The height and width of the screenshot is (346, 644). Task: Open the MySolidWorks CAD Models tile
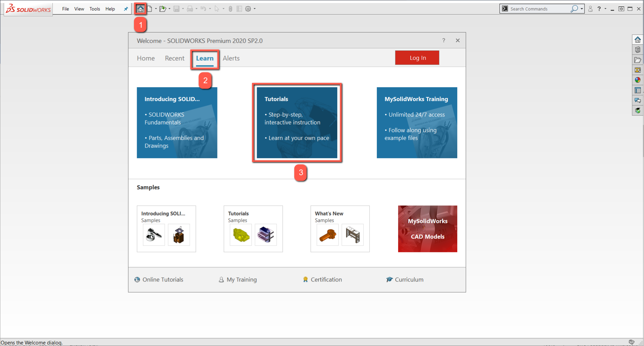click(428, 229)
